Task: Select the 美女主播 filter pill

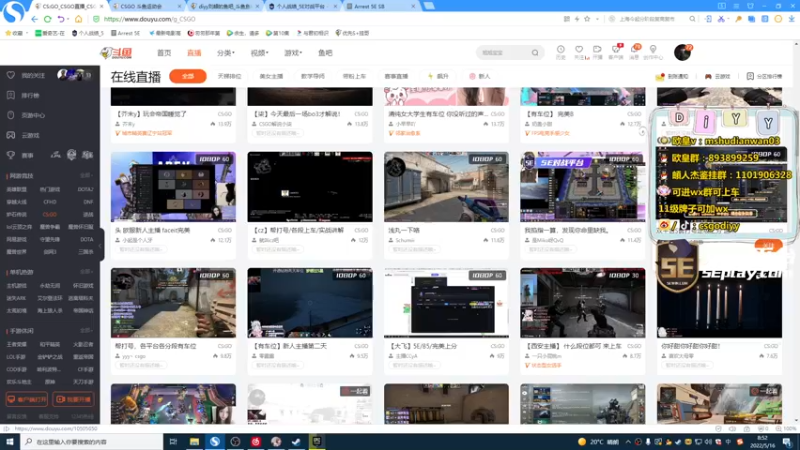Action: click(271, 76)
